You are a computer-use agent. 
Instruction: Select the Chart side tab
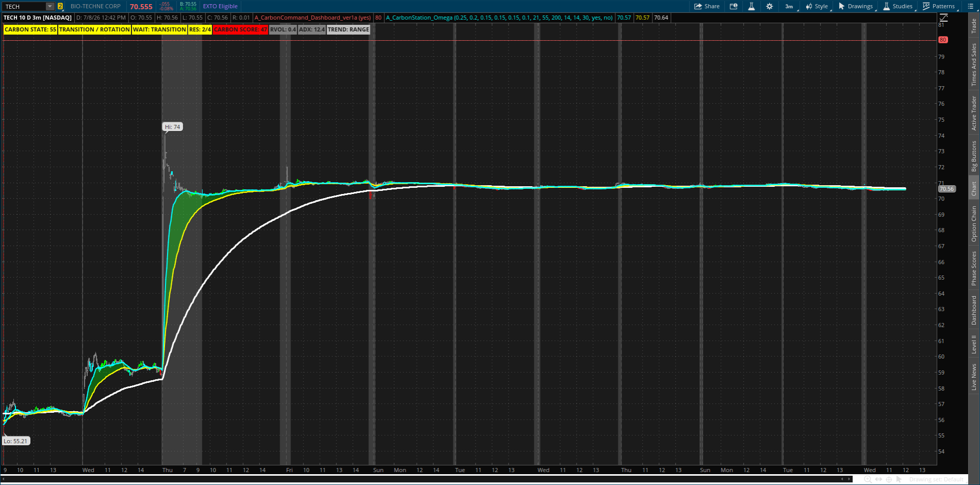(x=974, y=189)
